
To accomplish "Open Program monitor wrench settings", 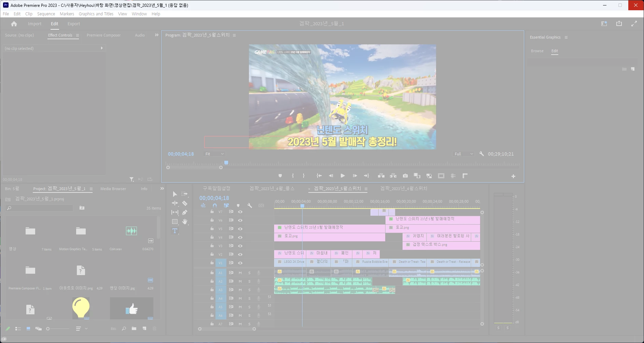I will coord(481,154).
